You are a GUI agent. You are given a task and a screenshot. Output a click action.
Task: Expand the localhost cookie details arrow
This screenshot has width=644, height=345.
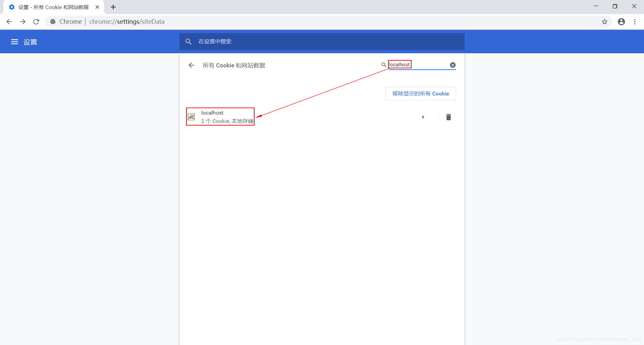click(x=423, y=117)
